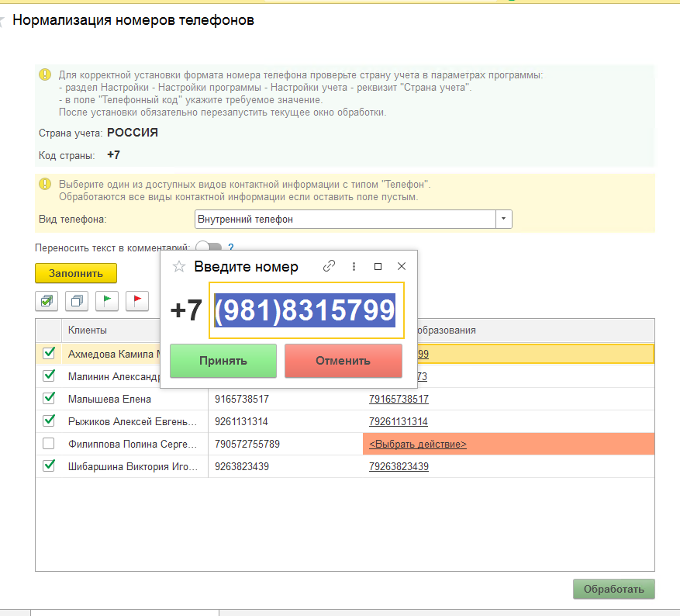This screenshot has height=616, width=680.
Task: Toggle the Переносить текст в комментарий switch
Action: [208, 248]
